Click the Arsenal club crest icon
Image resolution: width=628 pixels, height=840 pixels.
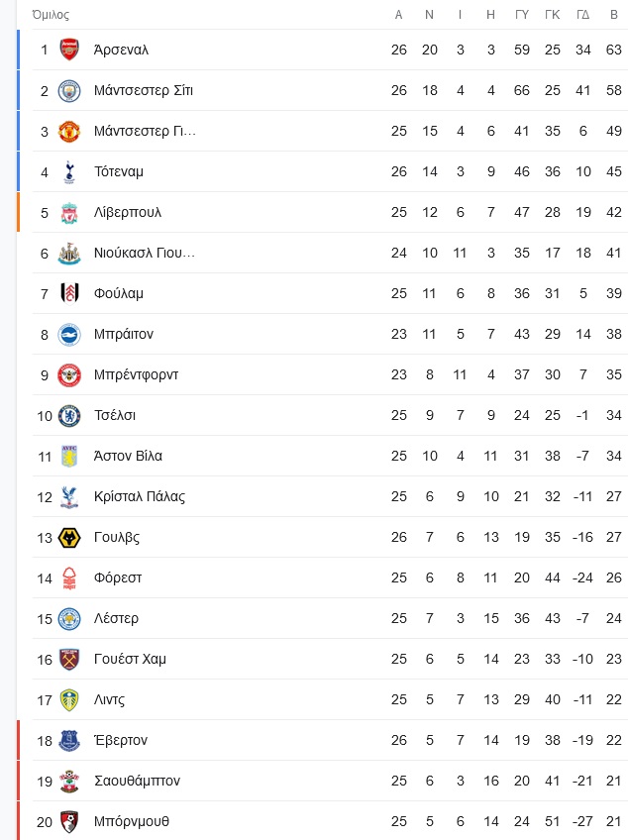point(69,50)
